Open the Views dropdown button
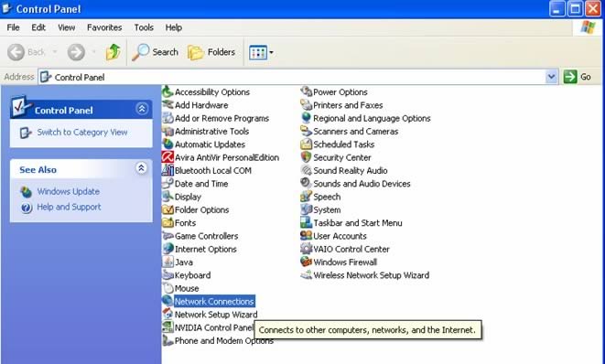 261,52
